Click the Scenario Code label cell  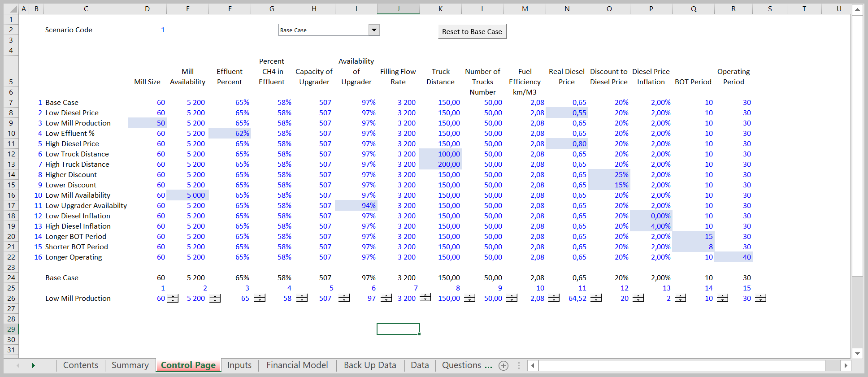(x=69, y=30)
